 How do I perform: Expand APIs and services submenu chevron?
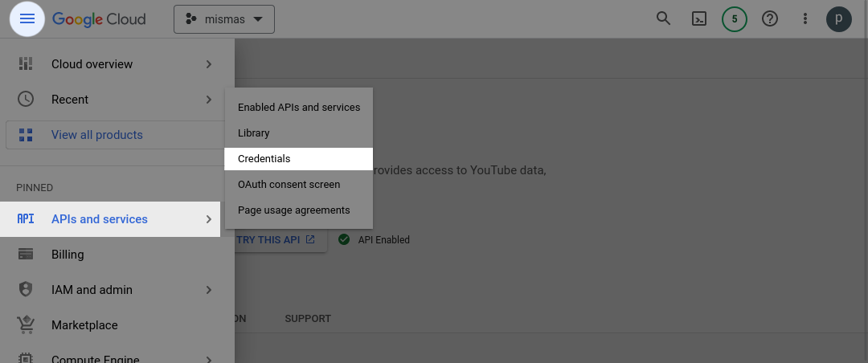pos(209,219)
